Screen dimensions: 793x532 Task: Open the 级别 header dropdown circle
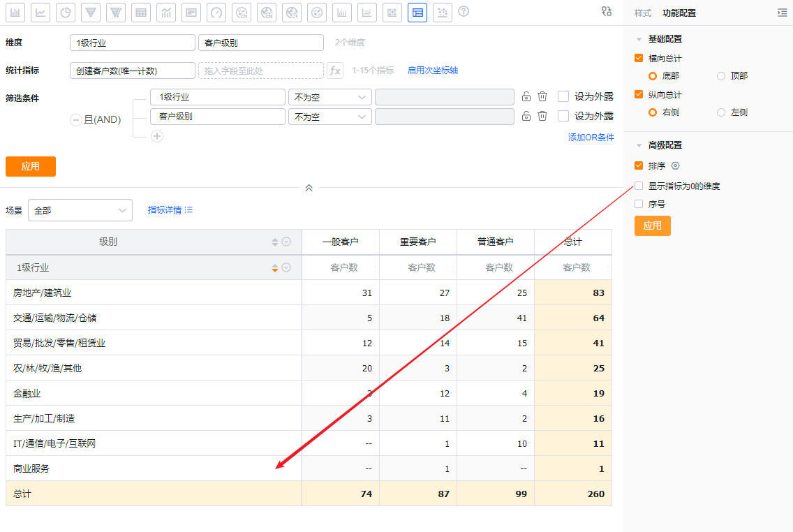click(x=286, y=242)
